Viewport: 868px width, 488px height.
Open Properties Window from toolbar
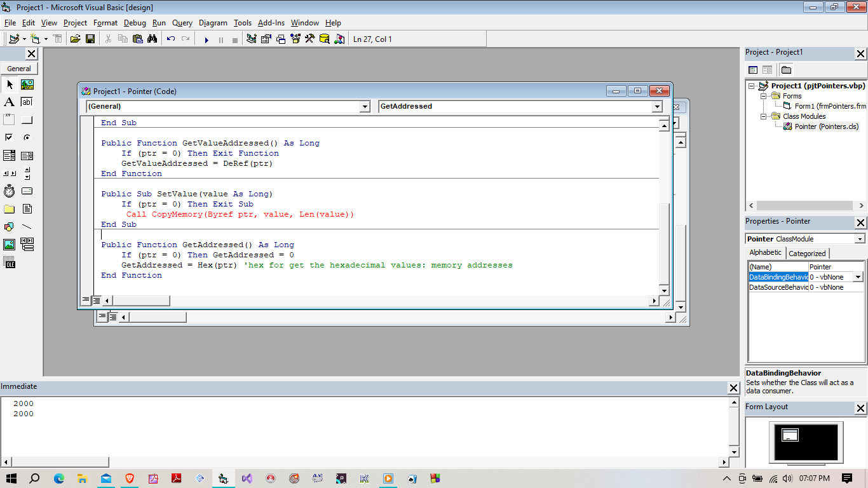point(266,39)
